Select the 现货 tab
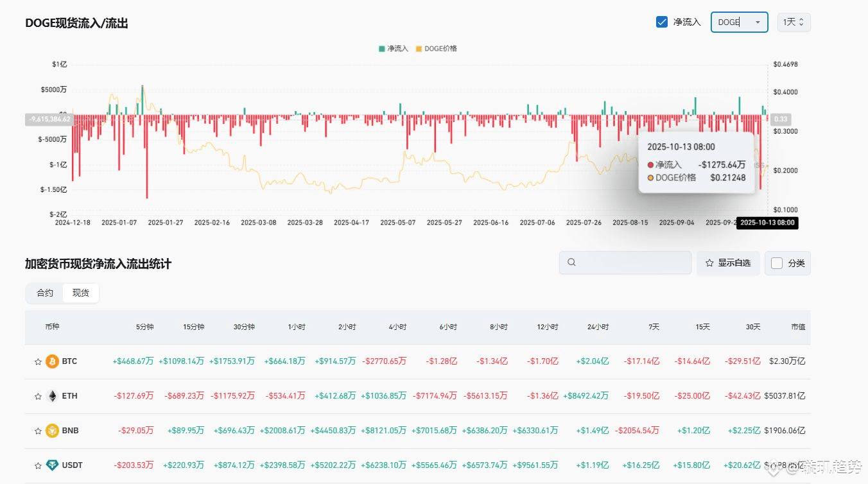The image size is (868, 484). pyautogui.click(x=81, y=293)
